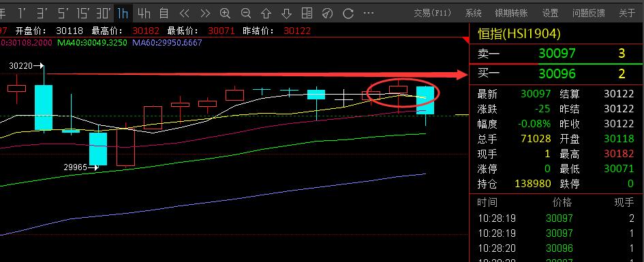644x262 pixels.
Task: Open the 银期转账 menu
Action: click(511, 13)
